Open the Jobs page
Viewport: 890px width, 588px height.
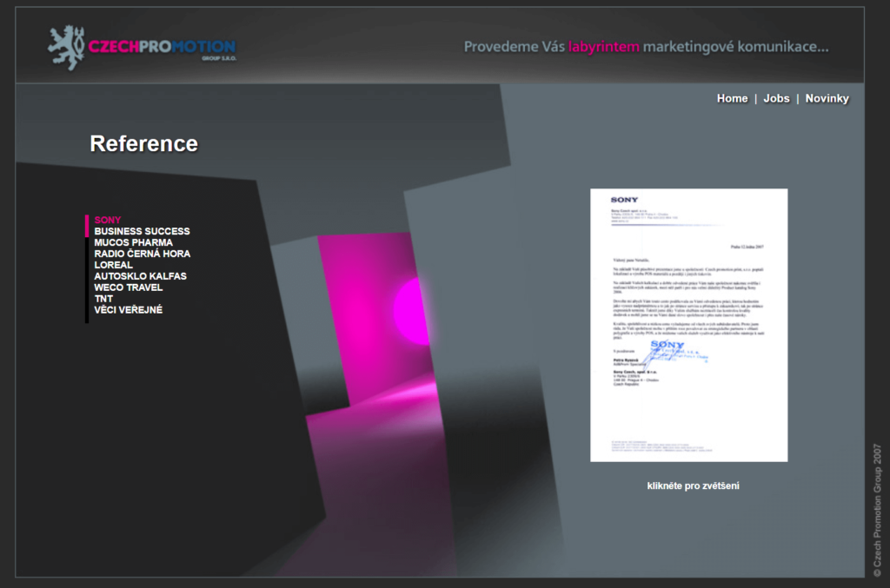[x=776, y=99]
